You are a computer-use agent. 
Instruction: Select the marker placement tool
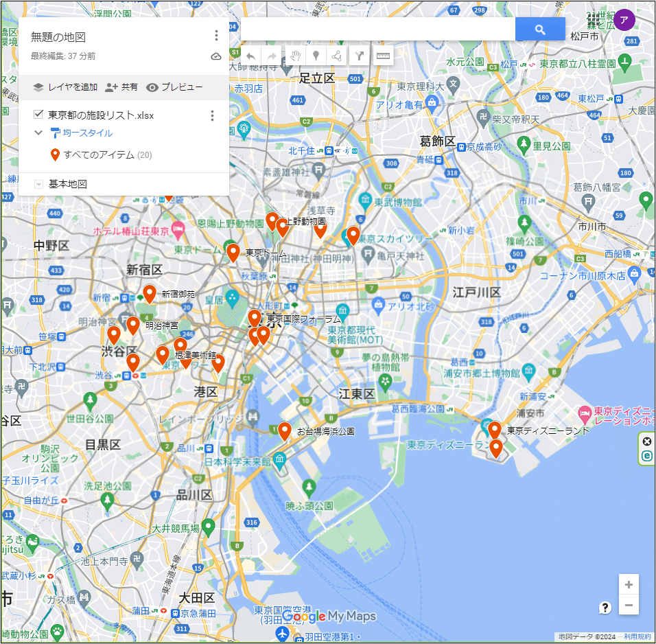(315, 56)
